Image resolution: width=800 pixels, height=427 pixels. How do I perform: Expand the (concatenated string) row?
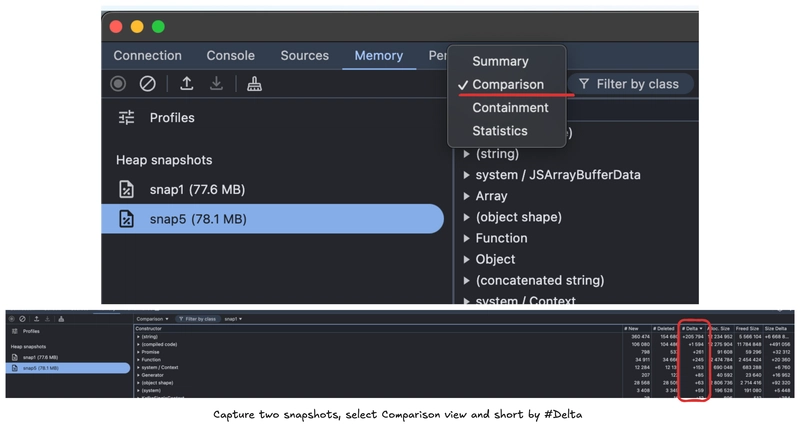point(467,281)
